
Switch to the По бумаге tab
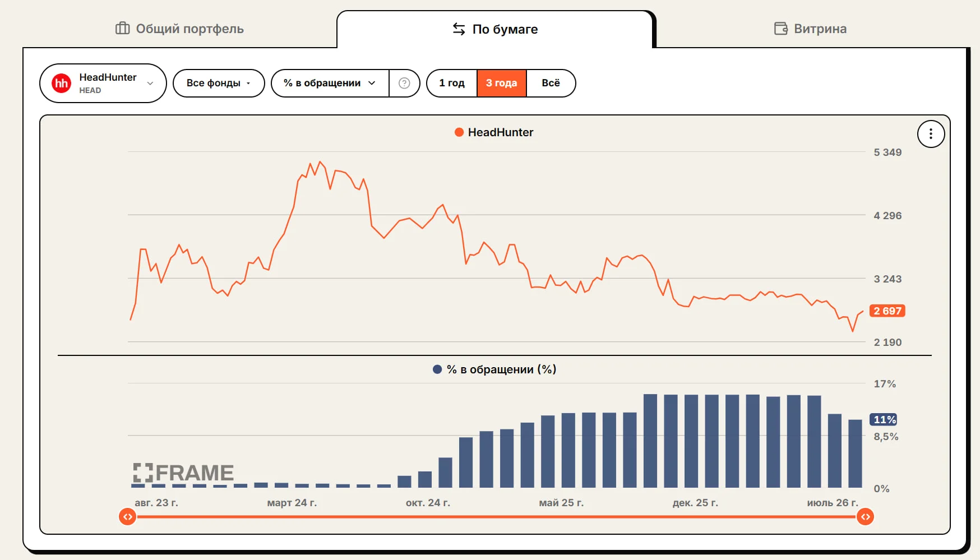pos(495,29)
